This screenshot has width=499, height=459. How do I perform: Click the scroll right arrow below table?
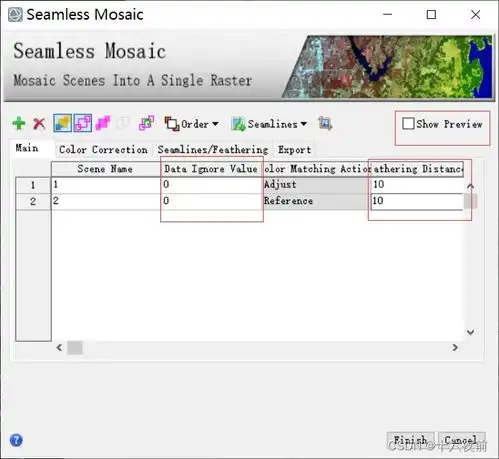455,348
